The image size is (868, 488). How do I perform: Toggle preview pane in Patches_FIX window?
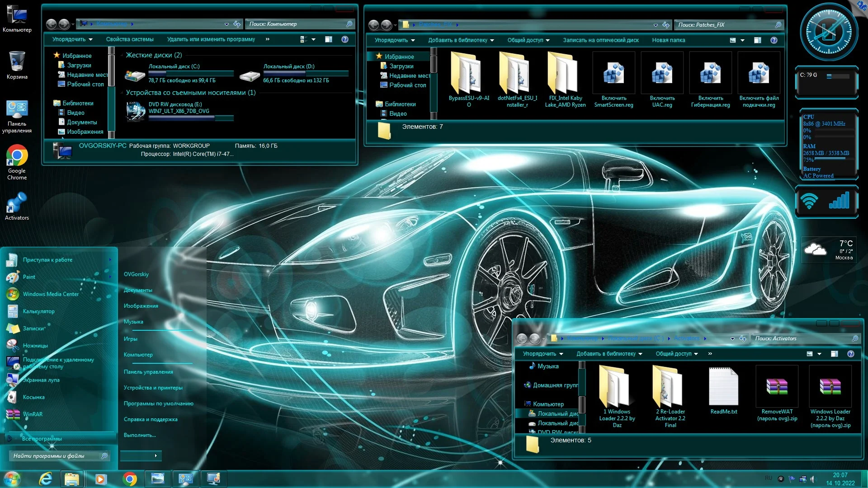[x=758, y=40]
